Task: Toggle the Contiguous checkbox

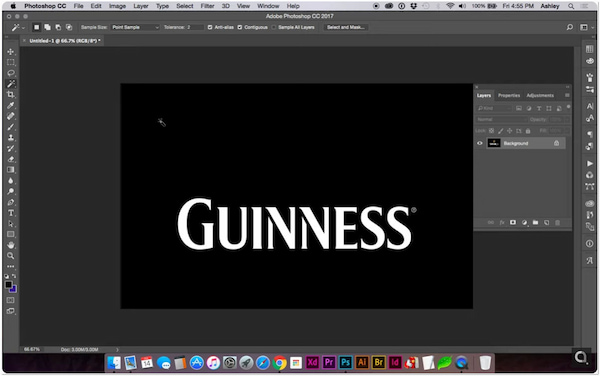Action: point(240,27)
